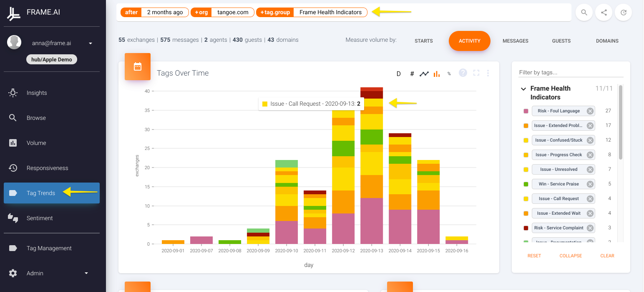Switch chart to bar graph view
The width and height of the screenshot is (644, 292).
pyautogui.click(x=437, y=74)
